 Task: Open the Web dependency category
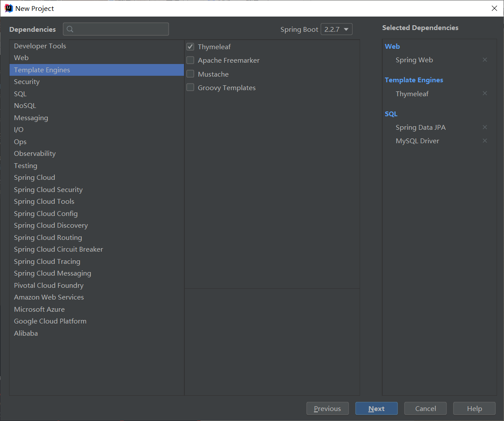point(97,58)
